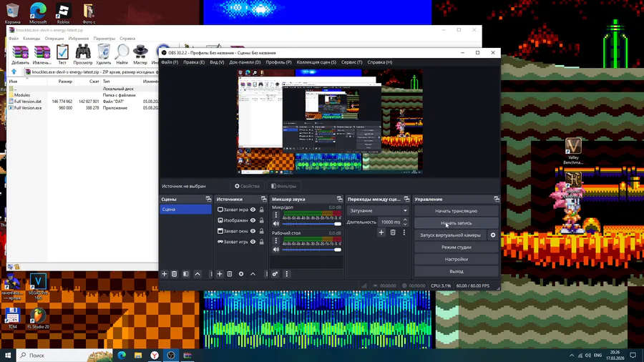The height and width of the screenshot is (362, 644).
Task: Undock the Audio Mixer panel
Action: point(339,199)
